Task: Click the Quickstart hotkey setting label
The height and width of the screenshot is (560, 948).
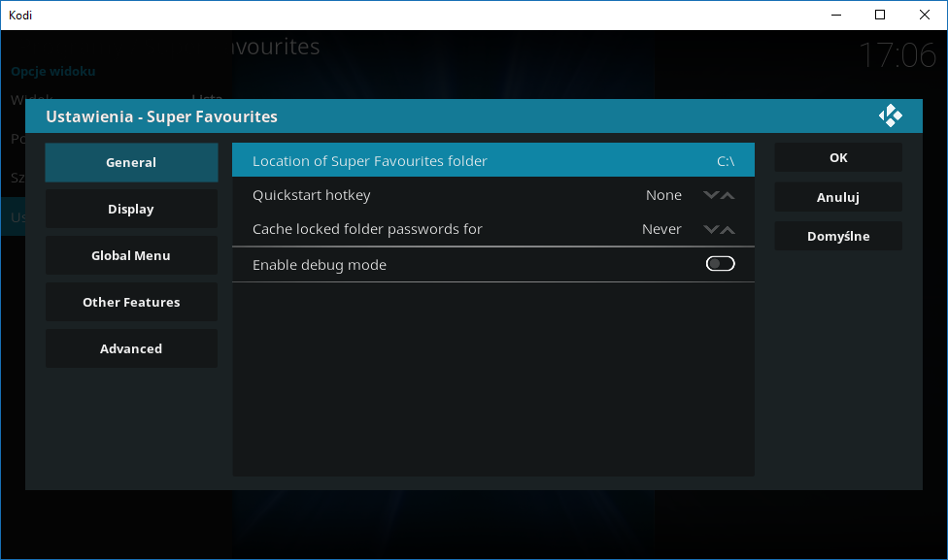Action: [312, 195]
